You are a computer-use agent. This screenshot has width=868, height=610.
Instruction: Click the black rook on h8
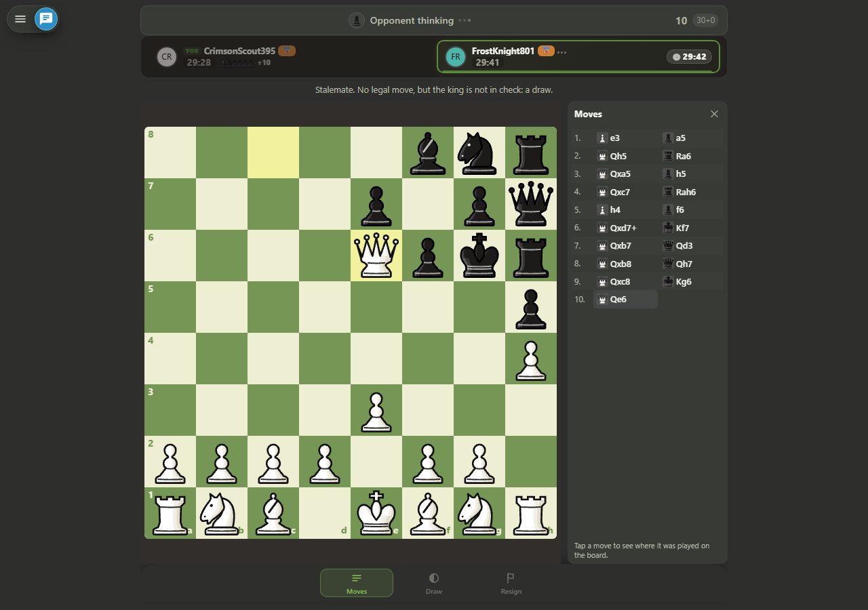click(x=531, y=152)
